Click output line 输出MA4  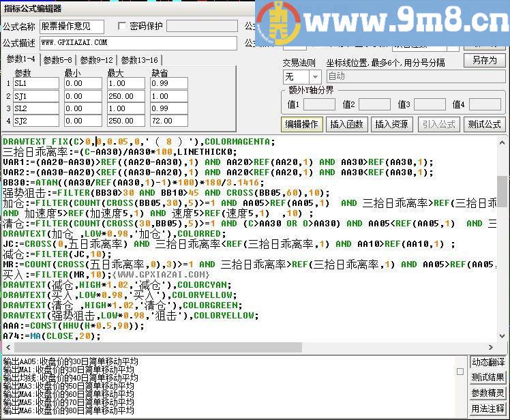pos(69,394)
